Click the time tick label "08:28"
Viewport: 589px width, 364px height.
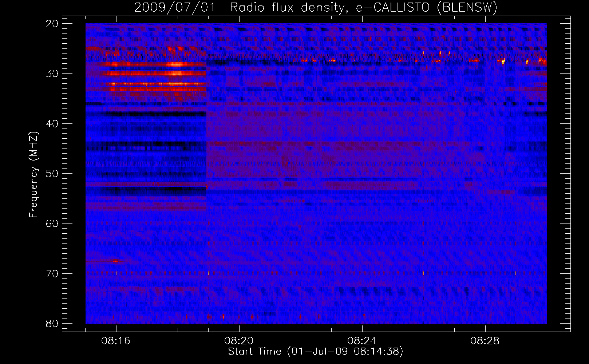pyautogui.click(x=485, y=341)
